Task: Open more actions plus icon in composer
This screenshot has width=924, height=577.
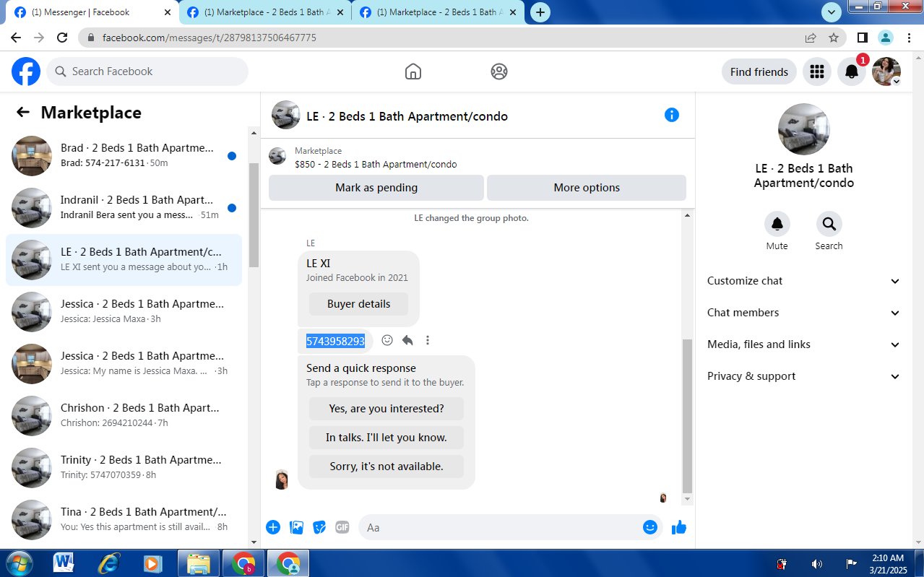Action: tap(273, 527)
